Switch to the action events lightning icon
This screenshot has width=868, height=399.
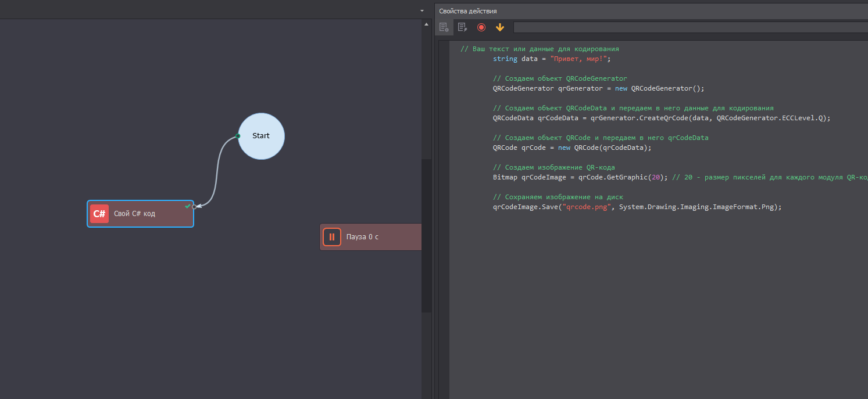pos(462,27)
